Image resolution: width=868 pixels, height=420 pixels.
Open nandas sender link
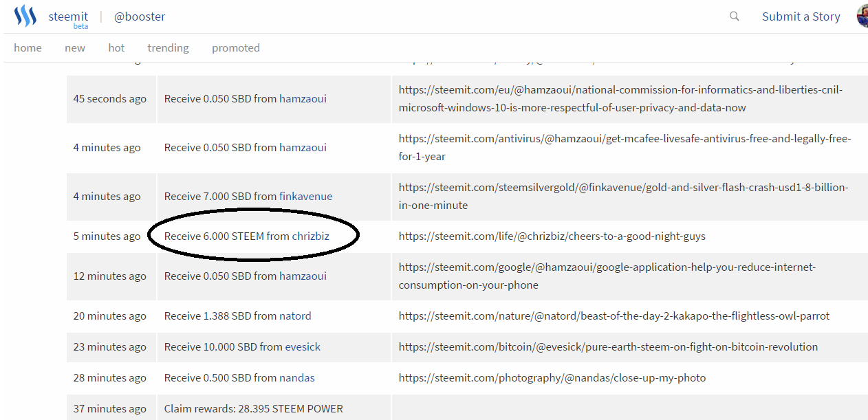coord(297,377)
